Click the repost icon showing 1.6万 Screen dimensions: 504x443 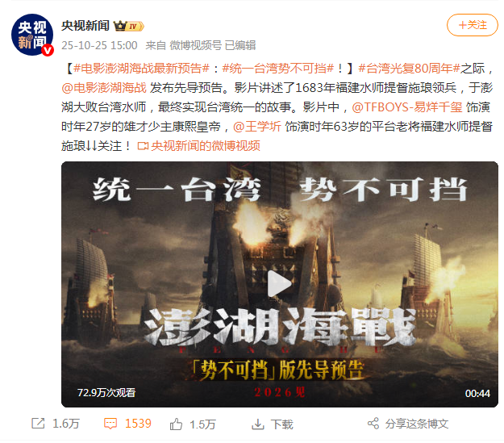click(x=38, y=424)
